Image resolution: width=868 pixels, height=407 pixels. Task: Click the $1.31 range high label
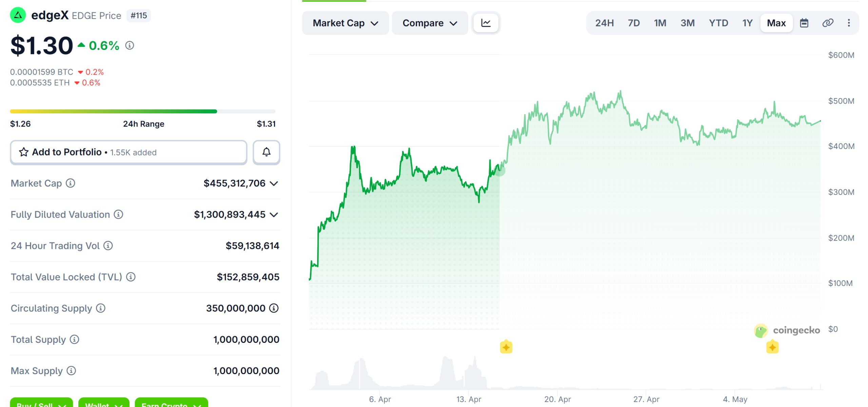click(266, 124)
